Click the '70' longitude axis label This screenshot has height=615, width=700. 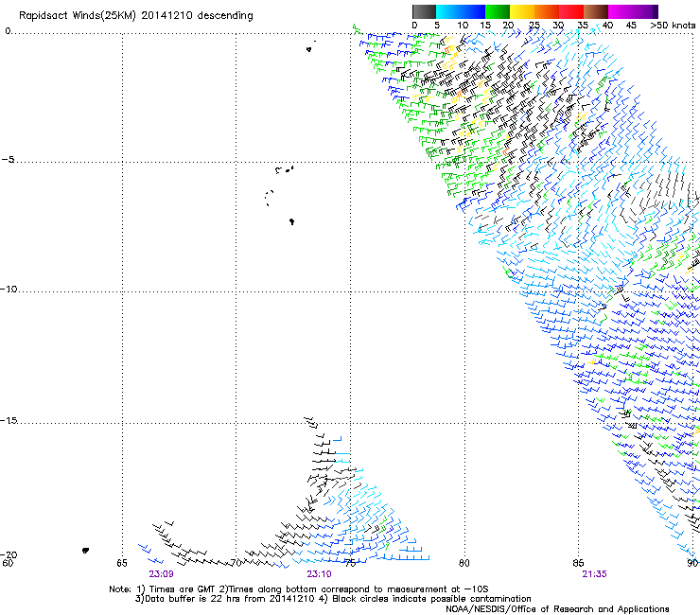tap(236, 563)
